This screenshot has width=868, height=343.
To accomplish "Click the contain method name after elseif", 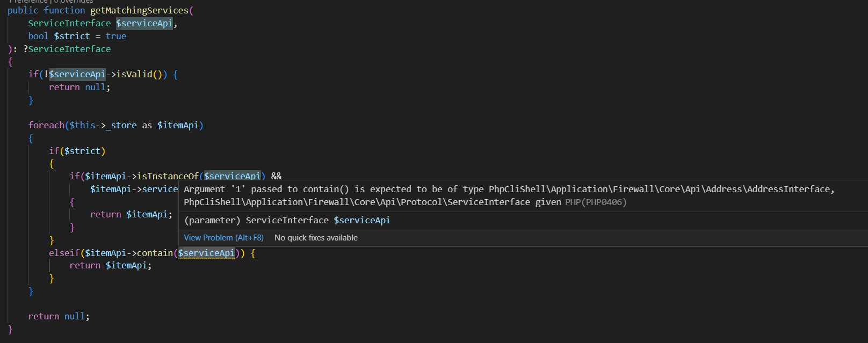I will point(155,253).
